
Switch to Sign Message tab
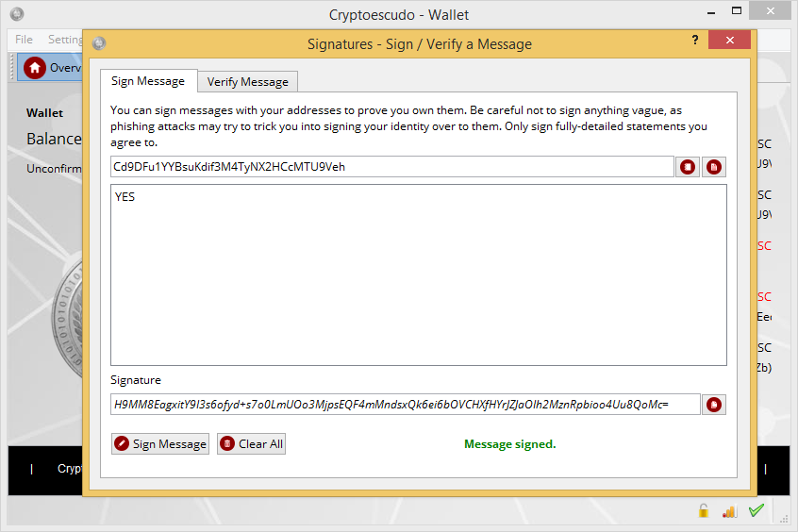(148, 81)
